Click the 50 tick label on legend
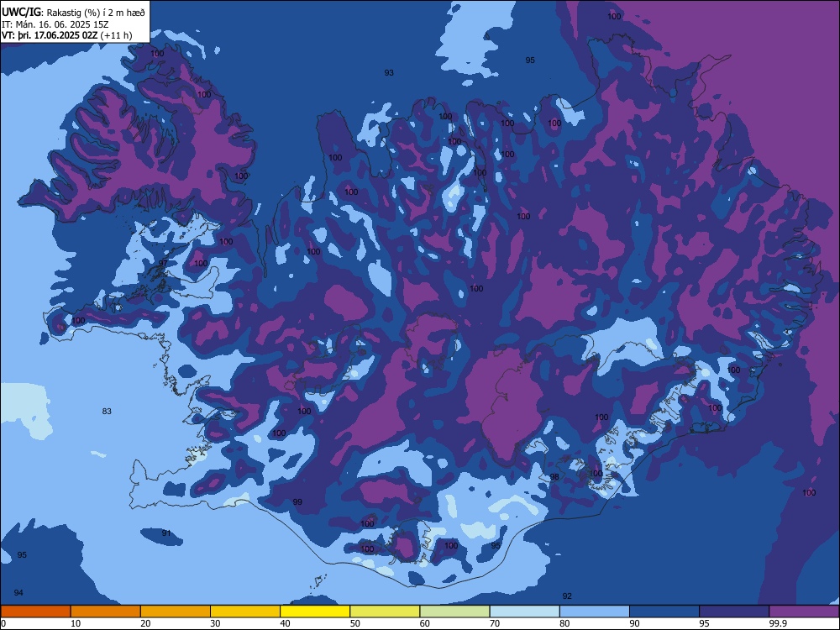Screen dimensions: 840x630 tap(354, 623)
